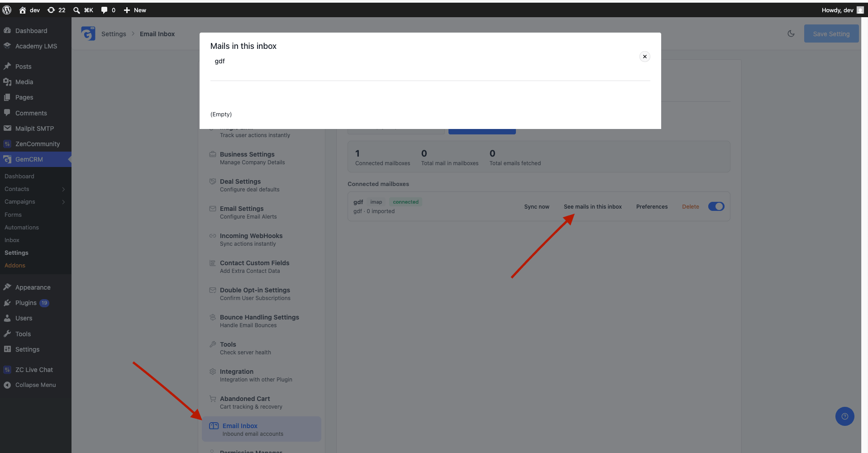
Task: Open Deal Settings section
Action: [x=262, y=185]
